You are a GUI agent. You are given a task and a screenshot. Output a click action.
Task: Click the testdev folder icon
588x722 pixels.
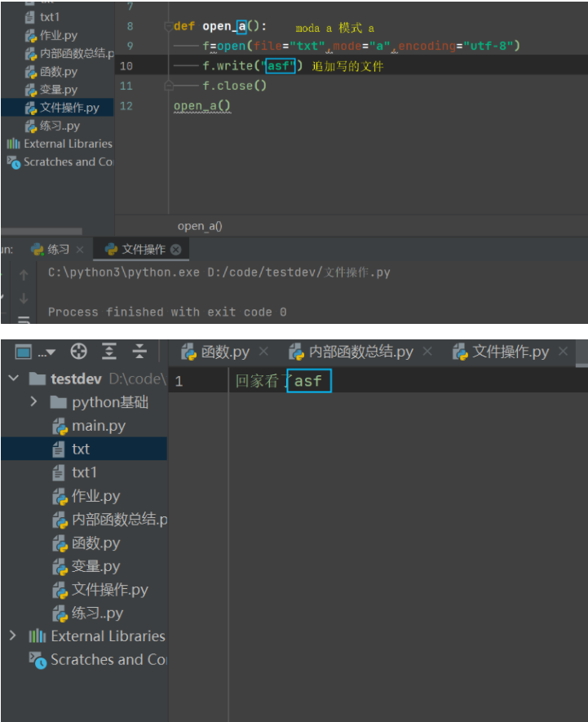pyautogui.click(x=38, y=379)
